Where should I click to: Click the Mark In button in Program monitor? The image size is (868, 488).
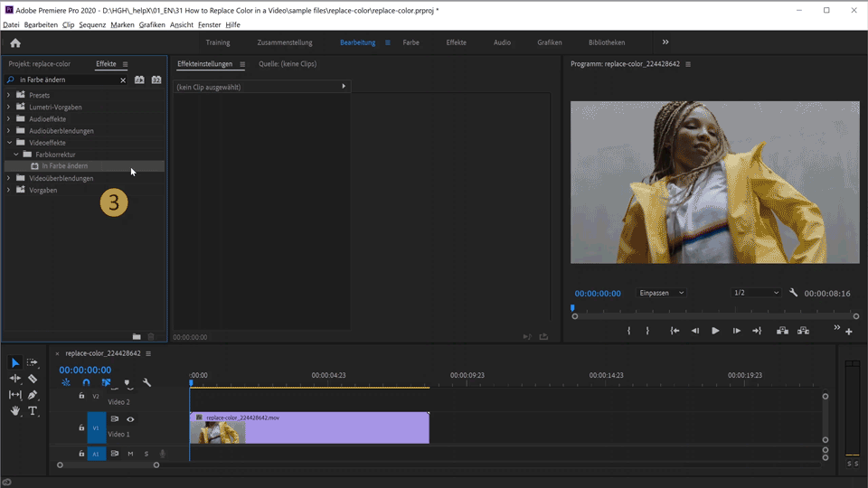pos(629,331)
